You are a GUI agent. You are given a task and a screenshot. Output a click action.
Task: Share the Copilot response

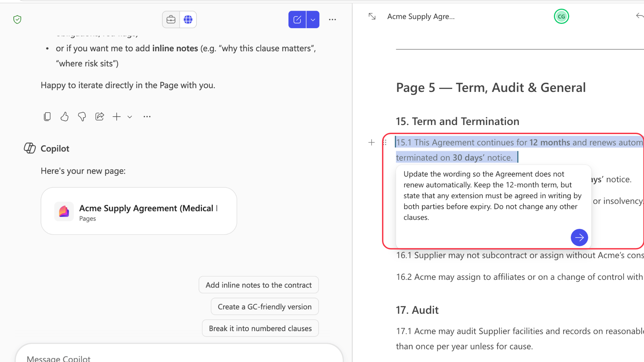(x=99, y=116)
